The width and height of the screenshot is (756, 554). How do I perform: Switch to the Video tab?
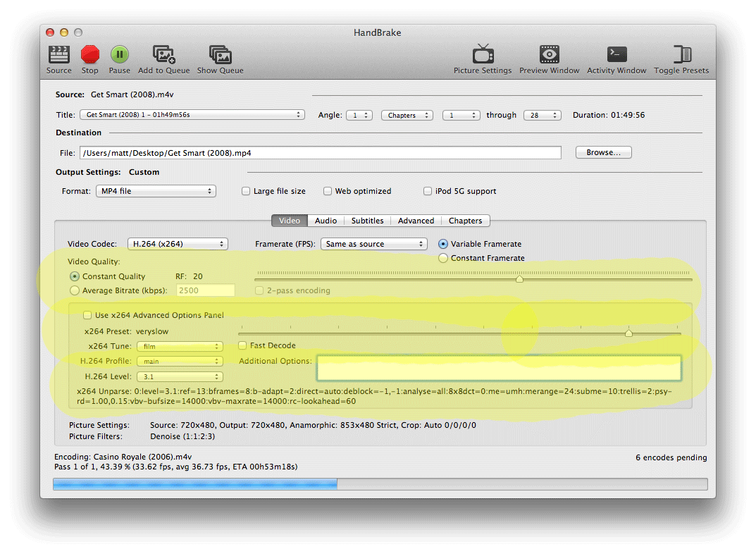point(290,221)
